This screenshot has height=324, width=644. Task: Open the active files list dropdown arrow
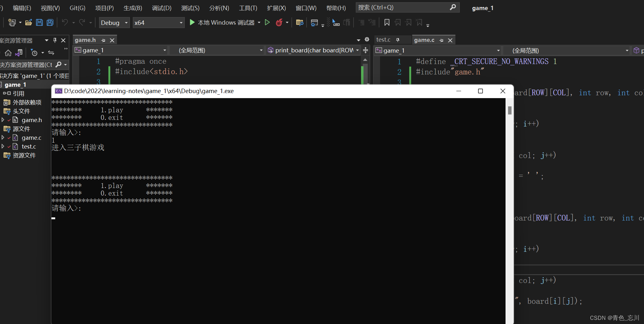pos(358,40)
